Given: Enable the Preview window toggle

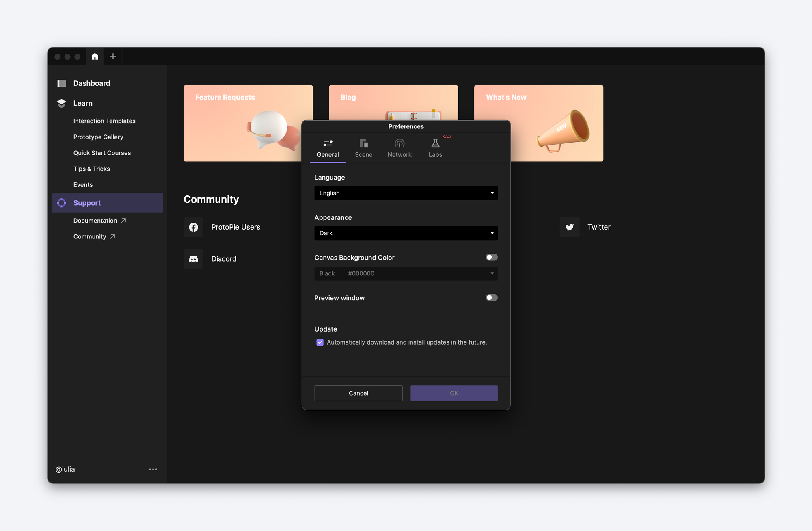Looking at the screenshot, I should 491,298.
